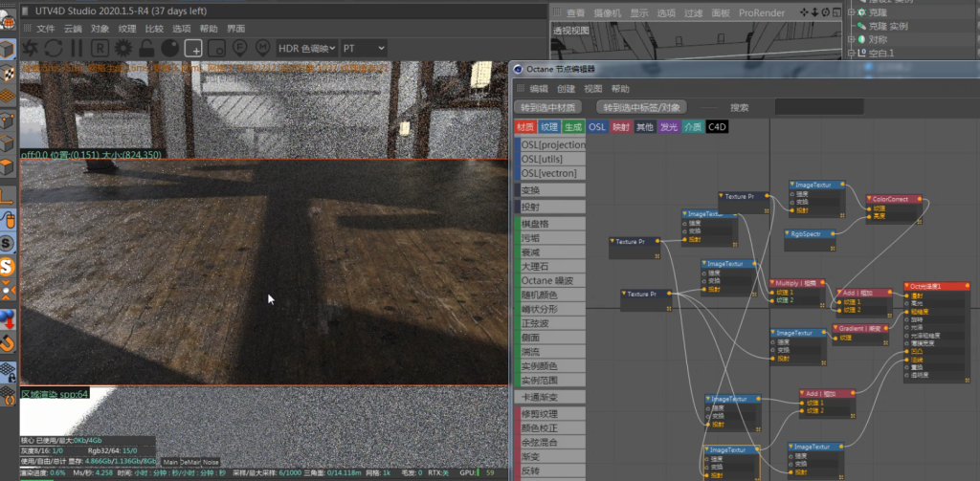Toggle the OSL filter tab
Viewport: 980px width, 481px height.
coord(597,127)
